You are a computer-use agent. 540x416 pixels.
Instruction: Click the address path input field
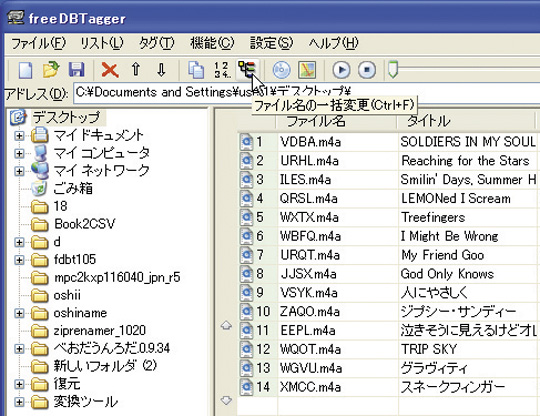pyautogui.click(x=307, y=93)
